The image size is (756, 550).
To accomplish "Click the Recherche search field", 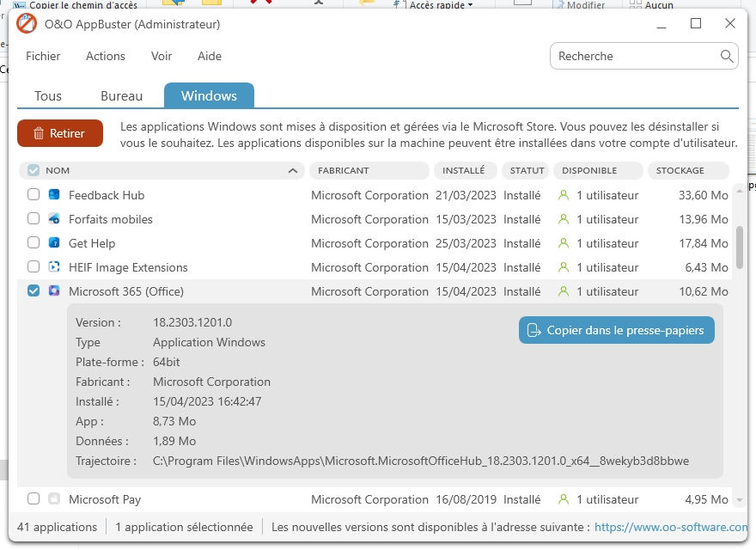I will tap(644, 56).
